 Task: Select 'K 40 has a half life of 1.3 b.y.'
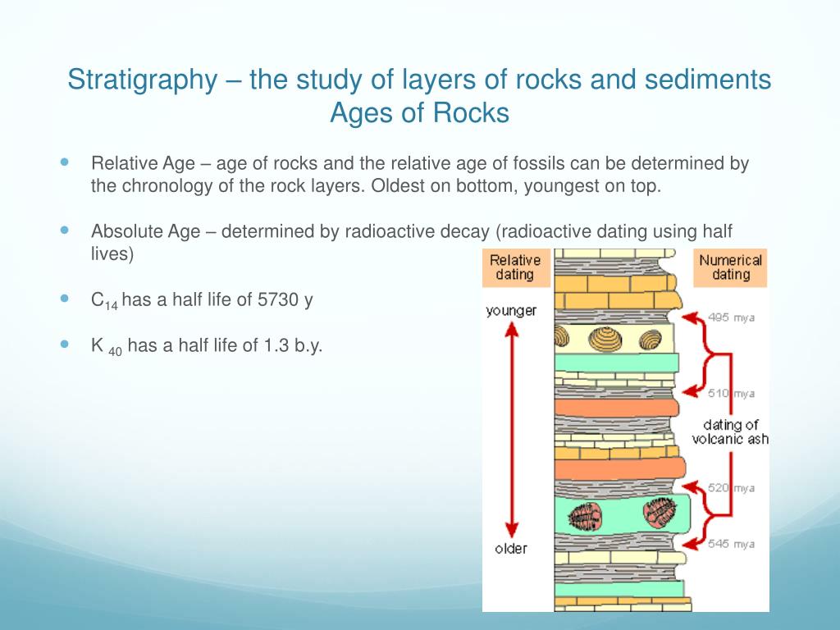[207, 346]
